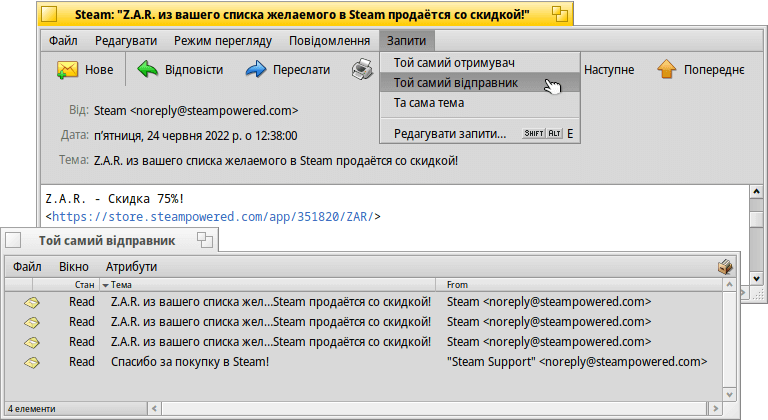Click the query list scroll down arrow
Viewport: 768px width, 420px height.
729,395
